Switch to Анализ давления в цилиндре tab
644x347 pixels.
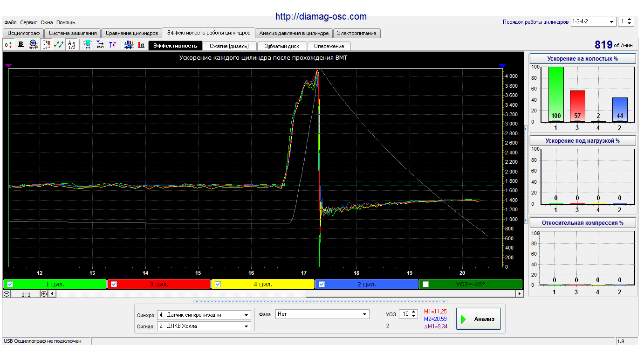point(294,33)
